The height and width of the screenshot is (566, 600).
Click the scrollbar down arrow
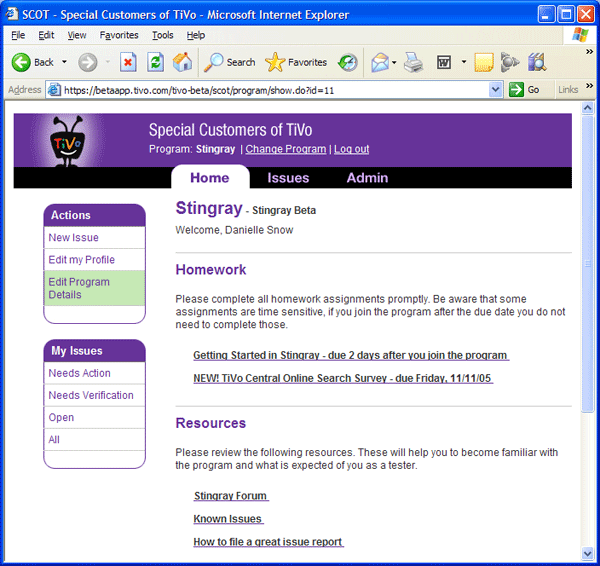(587, 553)
